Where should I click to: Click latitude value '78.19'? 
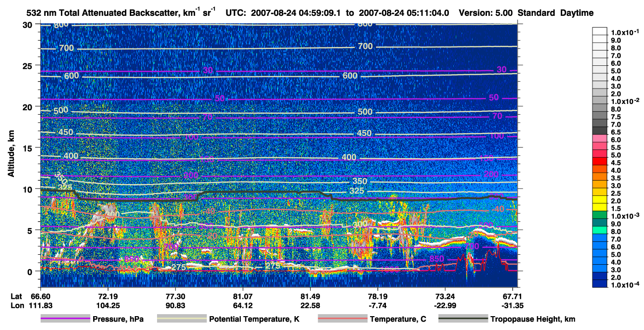[378, 296]
